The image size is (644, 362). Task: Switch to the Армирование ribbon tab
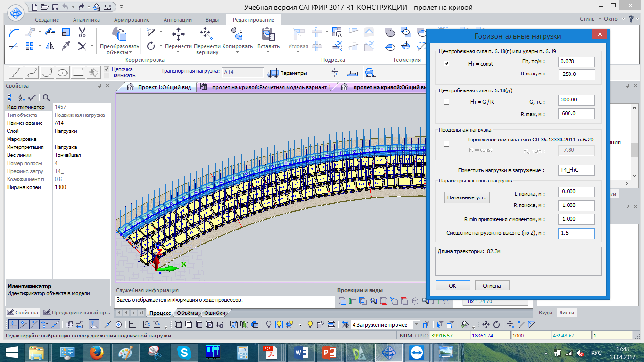point(132,20)
